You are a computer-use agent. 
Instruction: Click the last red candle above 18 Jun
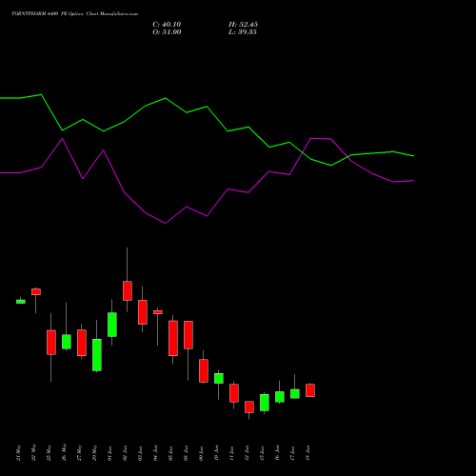pos(310,390)
